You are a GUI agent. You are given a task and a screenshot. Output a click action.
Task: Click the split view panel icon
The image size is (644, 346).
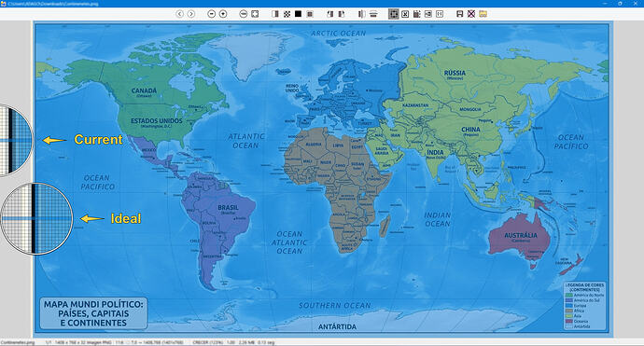click(x=275, y=14)
